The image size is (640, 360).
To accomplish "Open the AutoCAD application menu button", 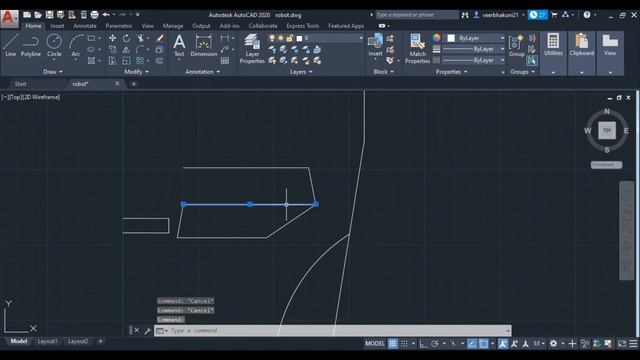I will [9, 18].
